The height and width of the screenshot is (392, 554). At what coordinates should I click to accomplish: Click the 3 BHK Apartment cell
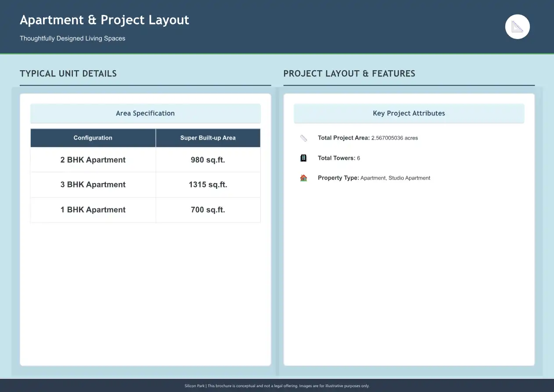[93, 185]
